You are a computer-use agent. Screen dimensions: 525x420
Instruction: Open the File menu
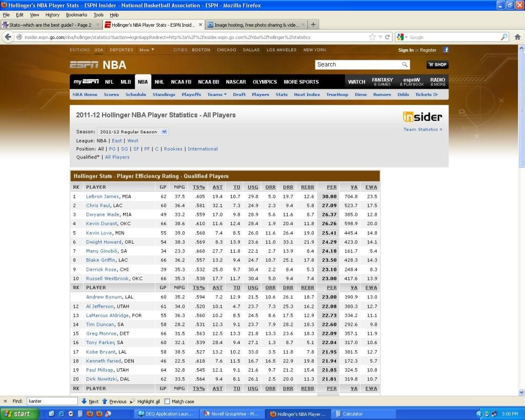(6, 15)
